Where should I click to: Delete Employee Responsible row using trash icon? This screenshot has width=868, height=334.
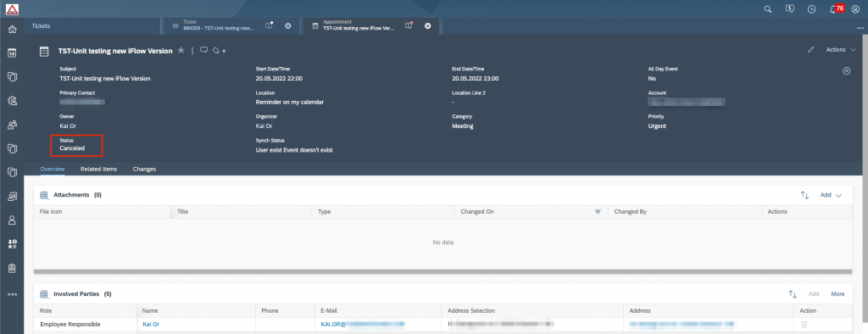pos(804,325)
